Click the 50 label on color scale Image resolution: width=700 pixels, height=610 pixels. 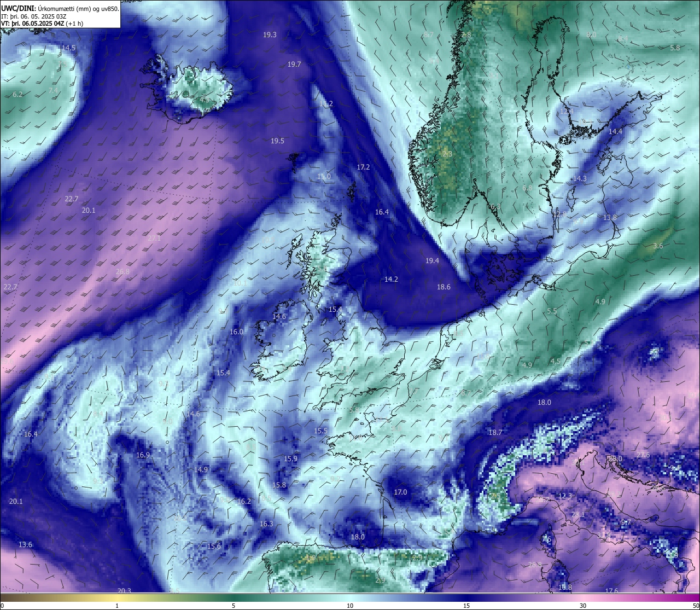[695, 606]
